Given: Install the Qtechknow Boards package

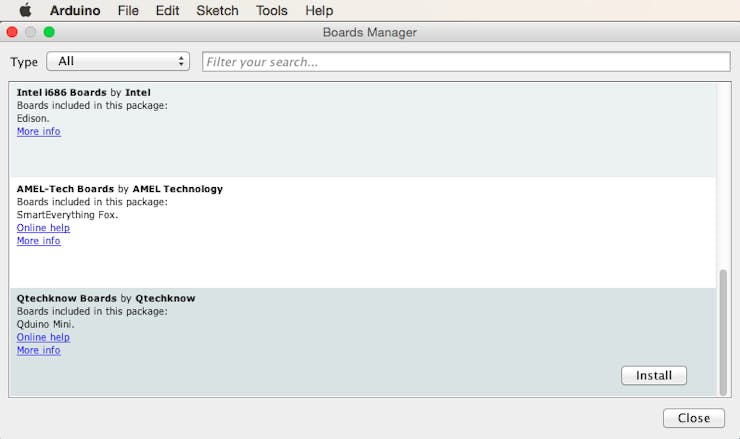Looking at the screenshot, I should click(x=654, y=375).
